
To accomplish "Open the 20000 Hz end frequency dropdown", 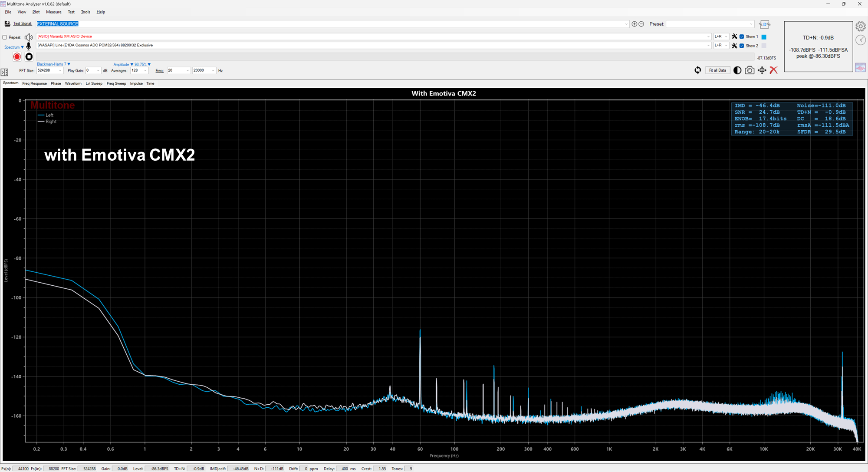I will point(213,70).
